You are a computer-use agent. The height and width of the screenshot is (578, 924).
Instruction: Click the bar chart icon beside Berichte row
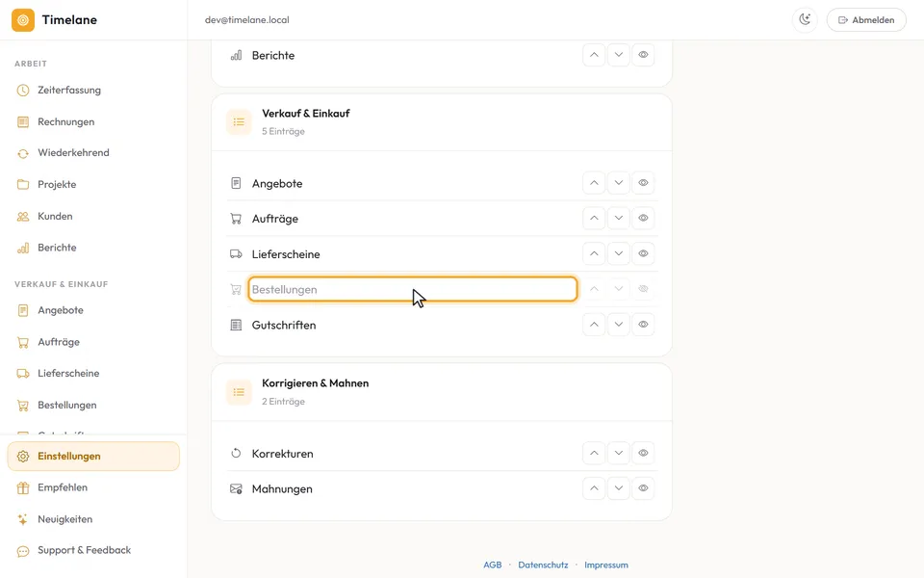coord(236,56)
